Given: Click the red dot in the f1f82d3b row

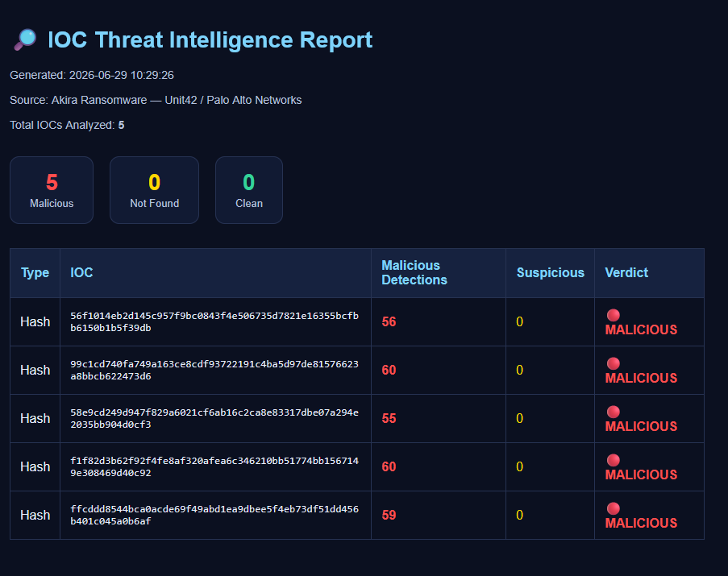Looking at the screenshot, I should click(614, 460).
